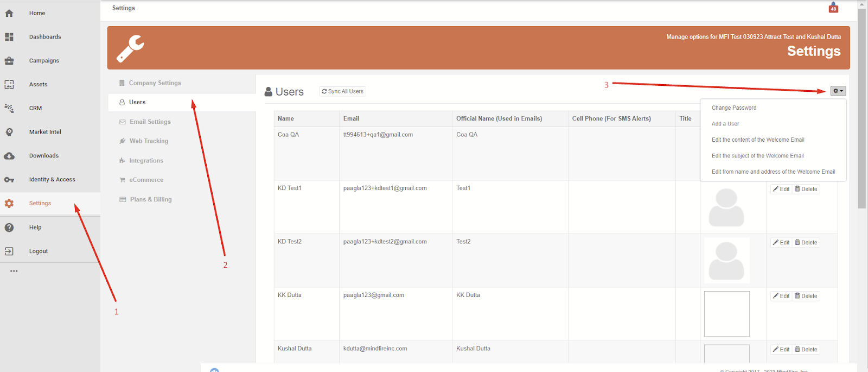Click the eCommerce cart icon
The width and height of the screenshot is (868, 372).
point(123,180)
